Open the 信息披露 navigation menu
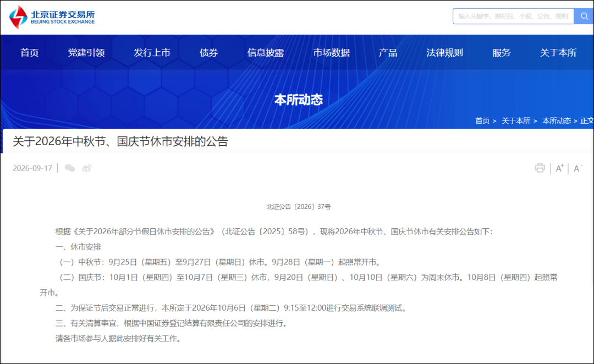This screenshot has width=594, height=364. (x=266, y=53)
